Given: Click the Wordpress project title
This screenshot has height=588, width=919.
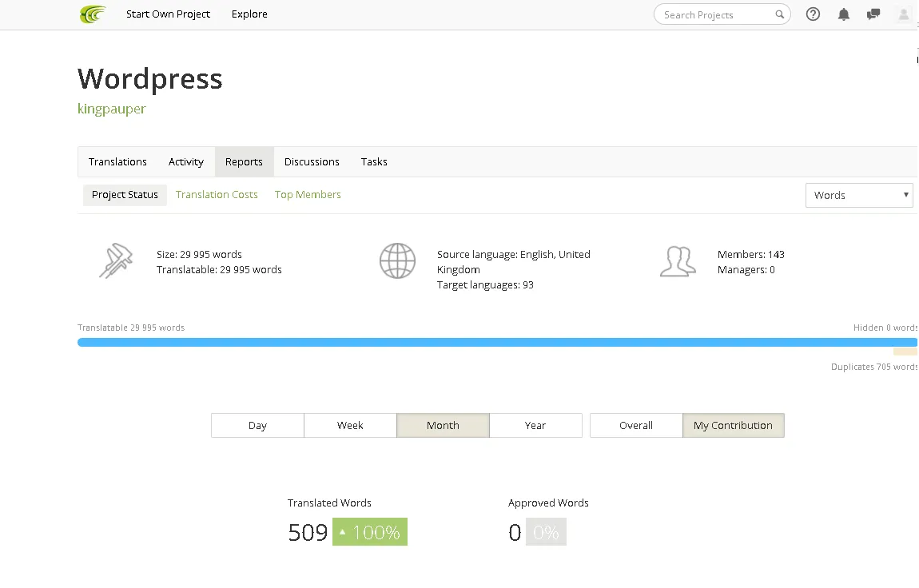Looking at the screenshot, I should click(150, 79).
